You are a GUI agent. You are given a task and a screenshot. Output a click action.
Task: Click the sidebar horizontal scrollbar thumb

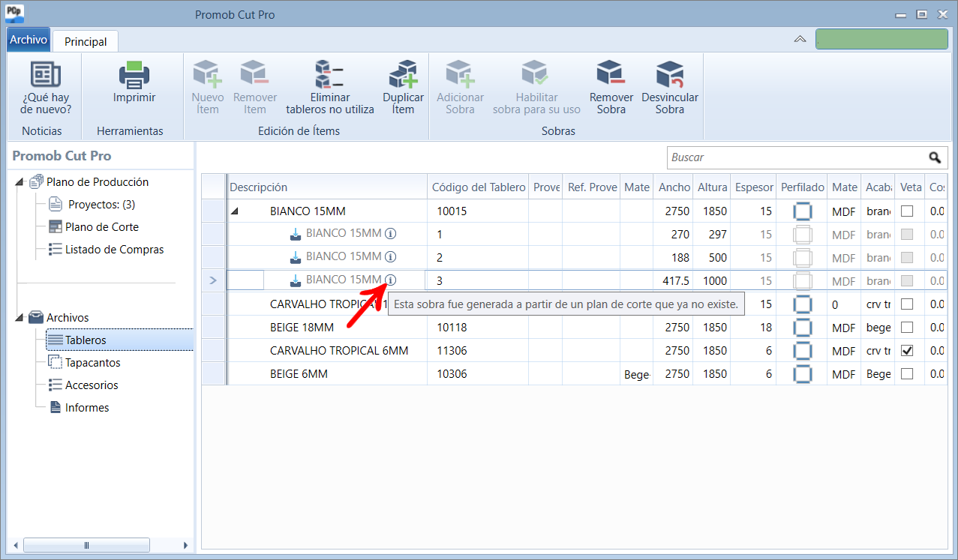(x=86, y=545)
